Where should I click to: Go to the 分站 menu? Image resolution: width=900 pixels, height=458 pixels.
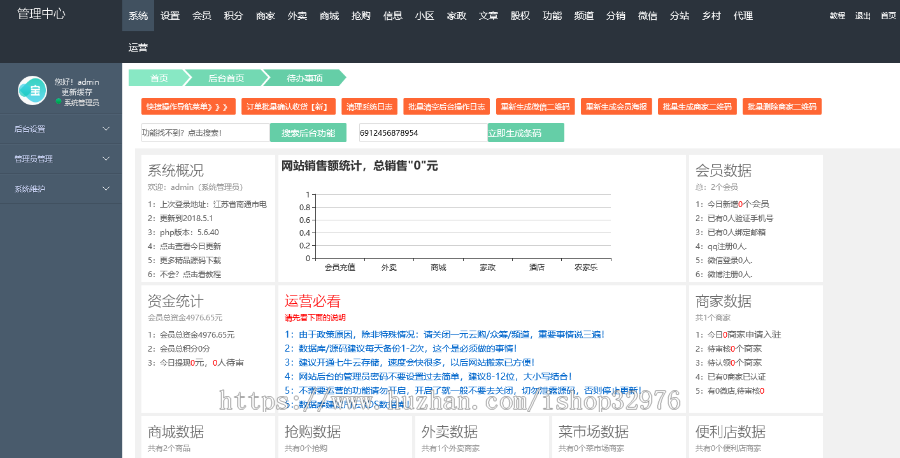click(679, 15)
